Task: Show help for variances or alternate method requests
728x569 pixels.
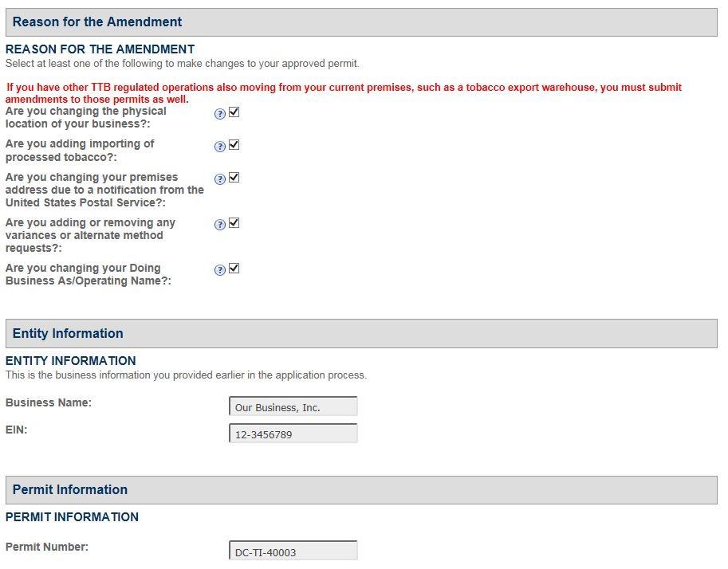Action: (x=220, y=225)
